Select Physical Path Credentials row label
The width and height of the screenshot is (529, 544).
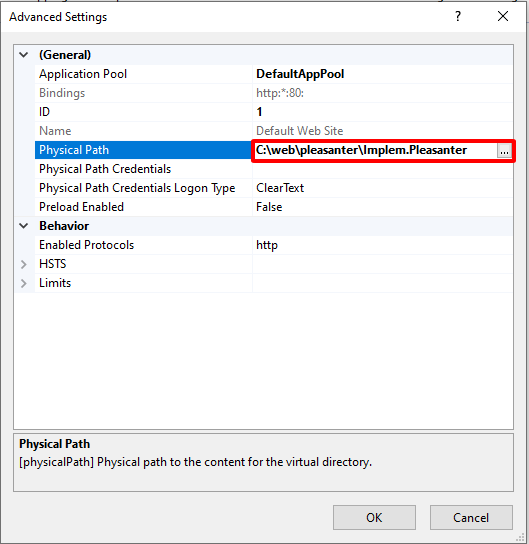tap(105, 169)
